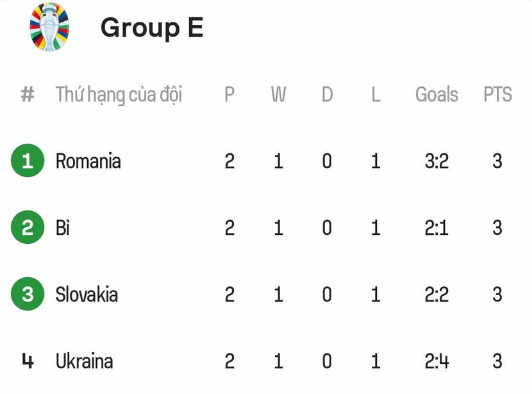The image size is (532, 394).
Task: Sort by the P column header
Action: tap(229, 95)
